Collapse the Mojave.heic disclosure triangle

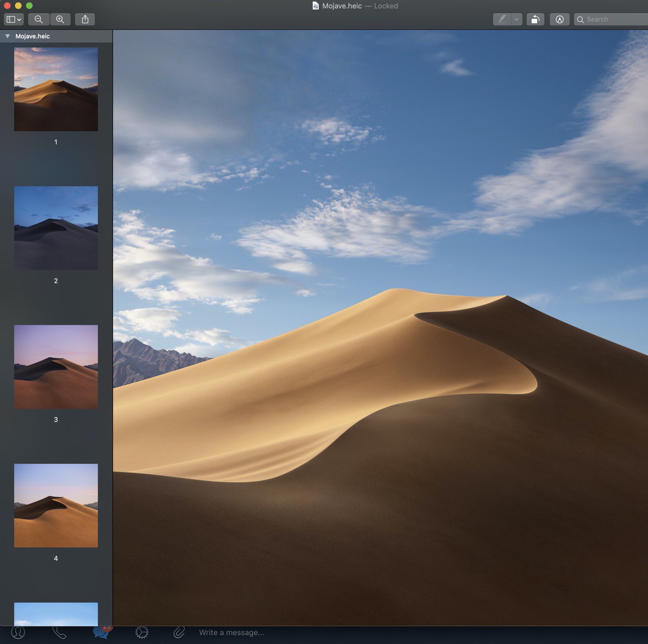[x=8, y=36]
